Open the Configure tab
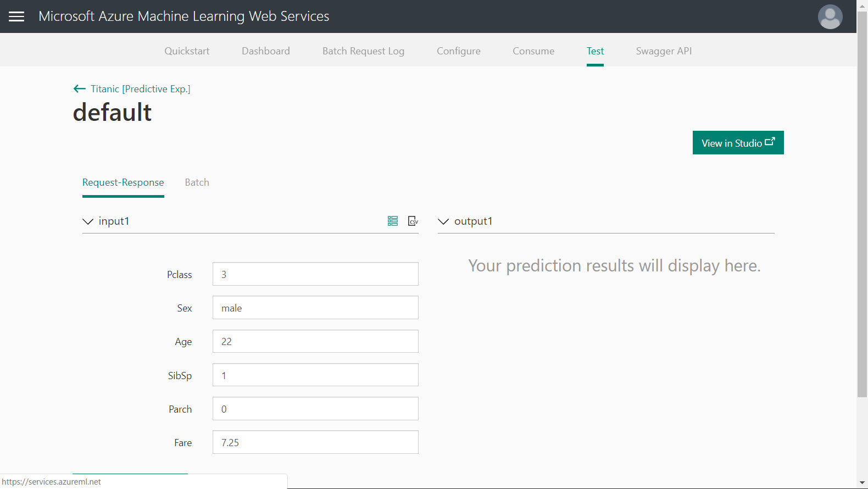 pos(459,51)
